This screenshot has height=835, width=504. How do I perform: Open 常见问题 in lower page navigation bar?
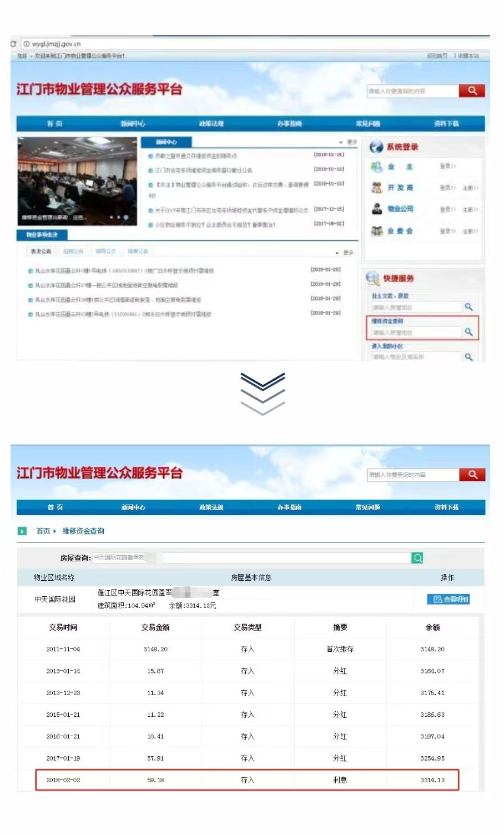click(368, 507)
